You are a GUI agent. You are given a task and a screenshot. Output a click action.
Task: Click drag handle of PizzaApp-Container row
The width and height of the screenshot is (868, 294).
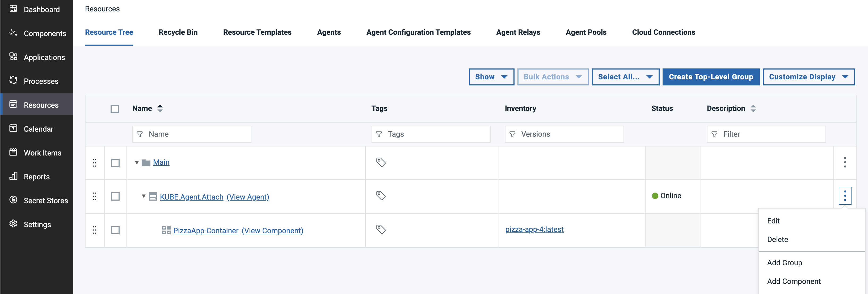[x=95, y=230]
